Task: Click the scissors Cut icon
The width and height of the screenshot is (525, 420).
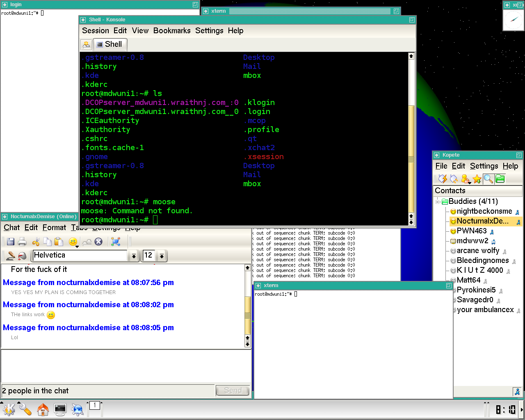Action: pyautogui.click(x=36, y=242)
